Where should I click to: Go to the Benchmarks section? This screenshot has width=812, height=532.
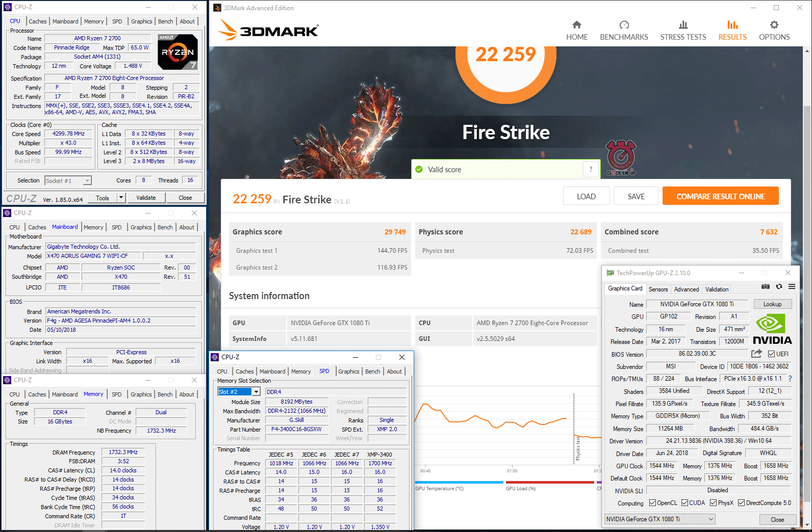(624, 31)
